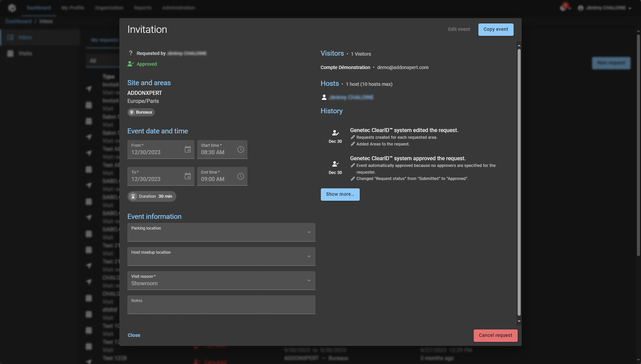This screenshot has width=641, height=364.
Task: Open the End time clock picker
Action: pyautogui.click(x=241, y=176)
